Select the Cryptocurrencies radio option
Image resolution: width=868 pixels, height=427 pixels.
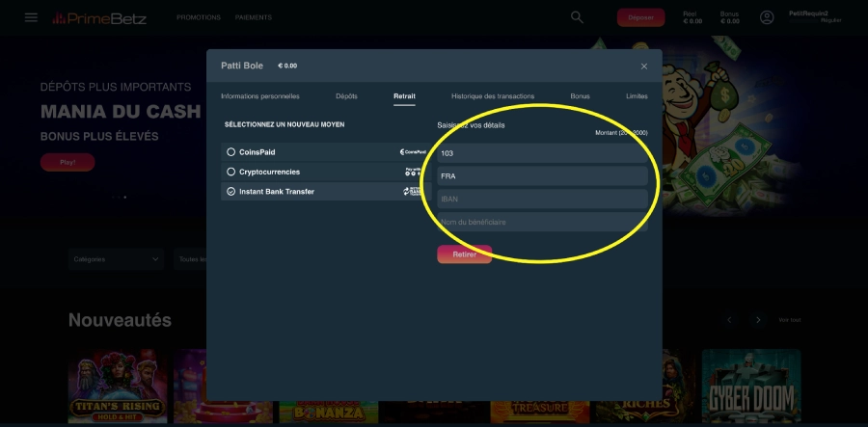[231, 172]
